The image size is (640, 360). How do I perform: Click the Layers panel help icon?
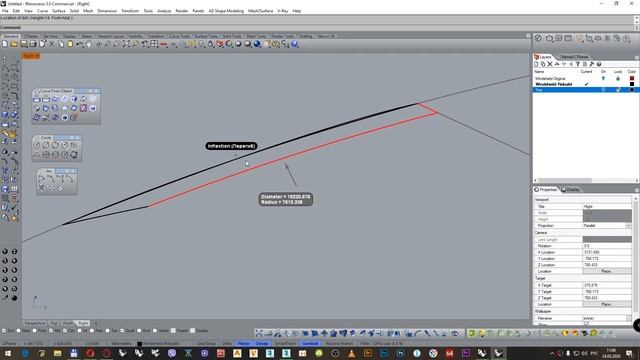click(599, 64)
